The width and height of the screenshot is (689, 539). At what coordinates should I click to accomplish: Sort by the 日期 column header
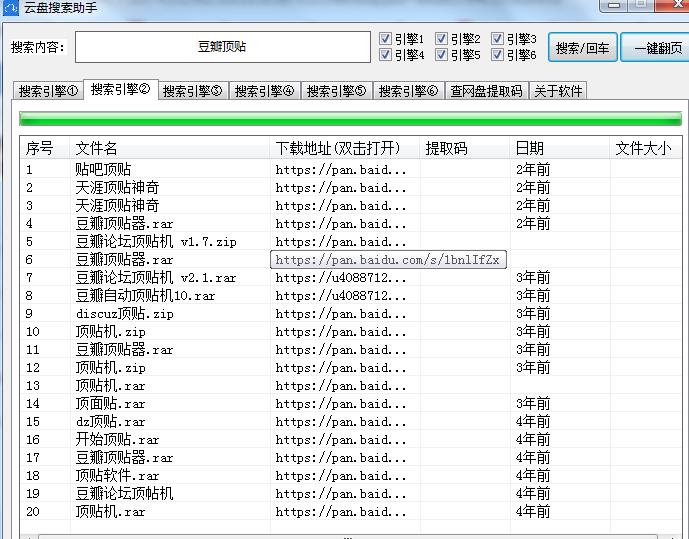tap(560, 148)
